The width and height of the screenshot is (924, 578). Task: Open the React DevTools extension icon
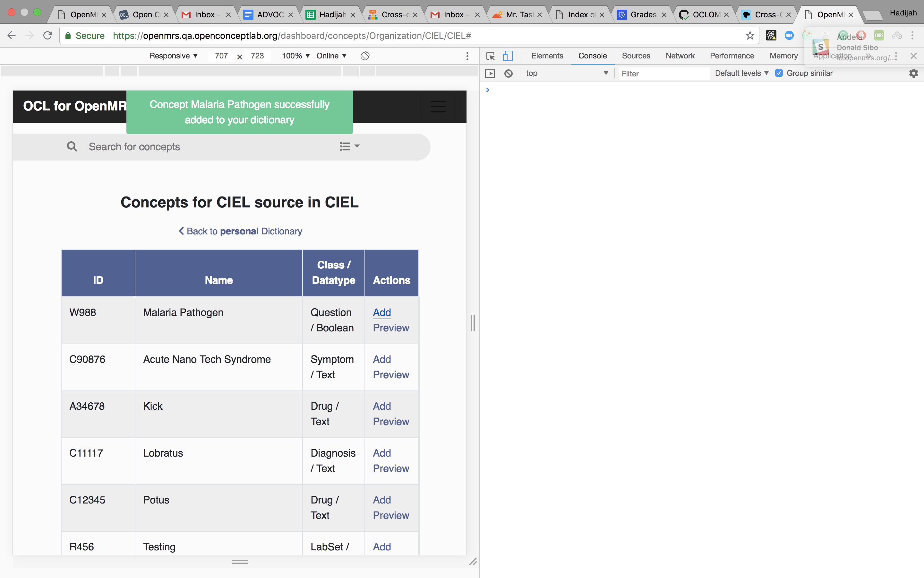point(771,36)
